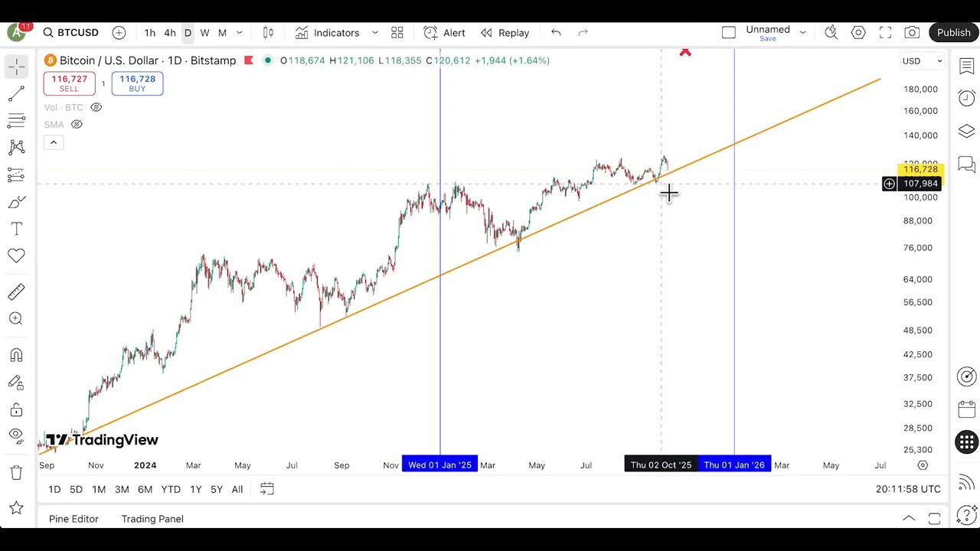Hide the Vol BTC indicator
This screenshot has width=980, height=551.
(96, 107)
